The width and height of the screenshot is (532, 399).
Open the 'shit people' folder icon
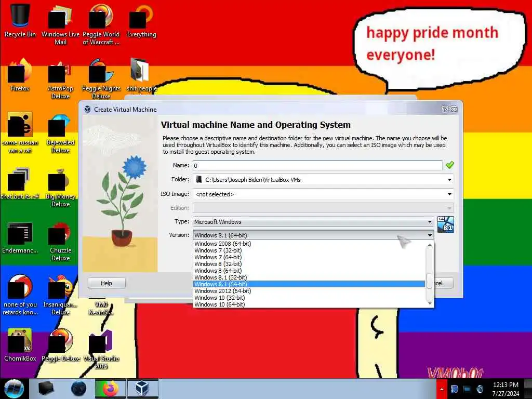pyautogui.click(x=141, y=75)
